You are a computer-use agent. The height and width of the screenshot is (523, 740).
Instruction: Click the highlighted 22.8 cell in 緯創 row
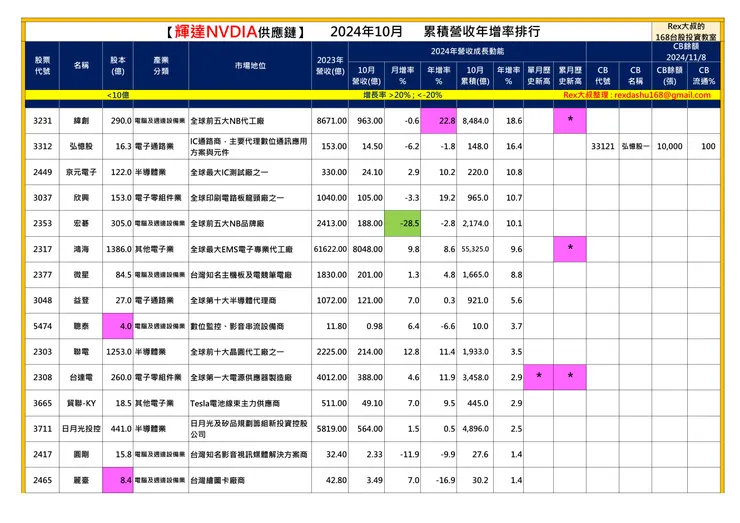(x=438, y=121)
